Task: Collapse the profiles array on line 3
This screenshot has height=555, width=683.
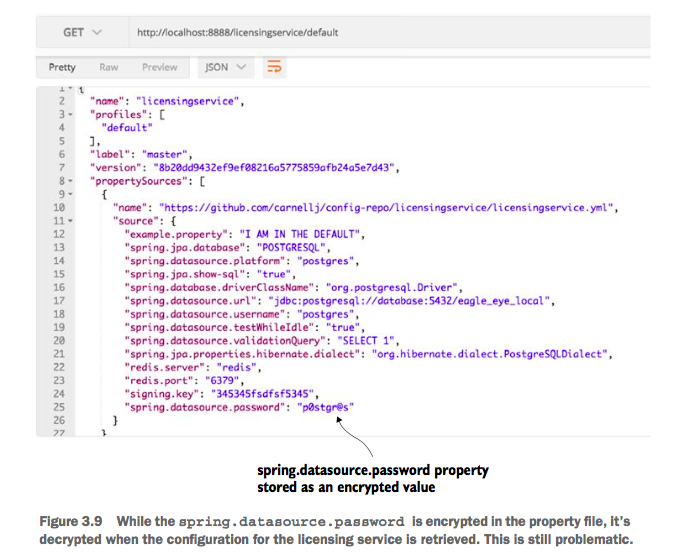Action: tap(70, 115)
